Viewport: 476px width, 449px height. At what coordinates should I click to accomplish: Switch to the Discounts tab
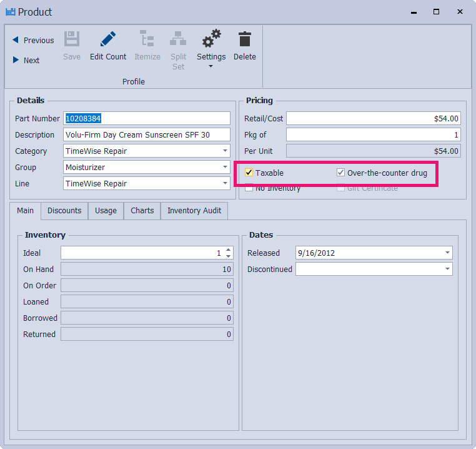click(x=64, y=211)
